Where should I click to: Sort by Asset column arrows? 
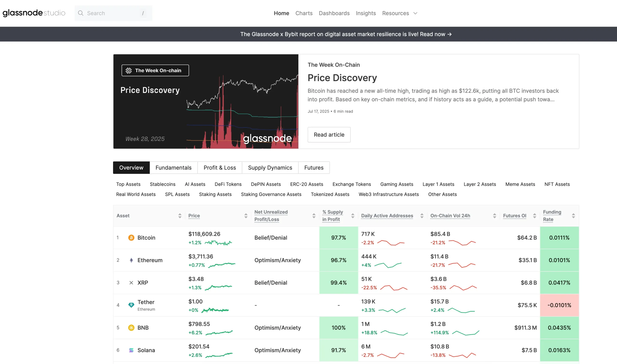[x=180, y=216]
